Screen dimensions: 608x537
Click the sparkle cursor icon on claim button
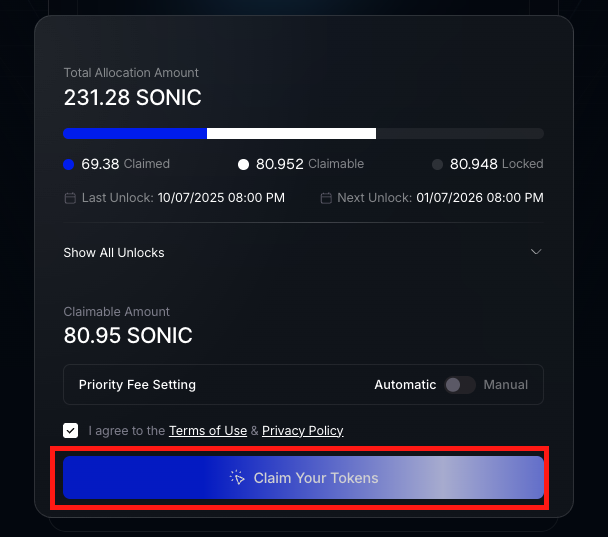coord(237,477)
